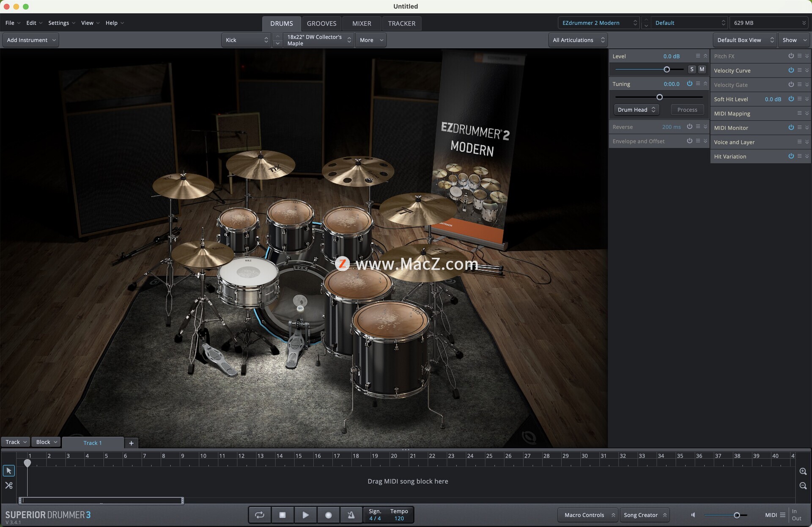Enable Envelope and Offset power button
812x527 pixels.
(689, 141)
